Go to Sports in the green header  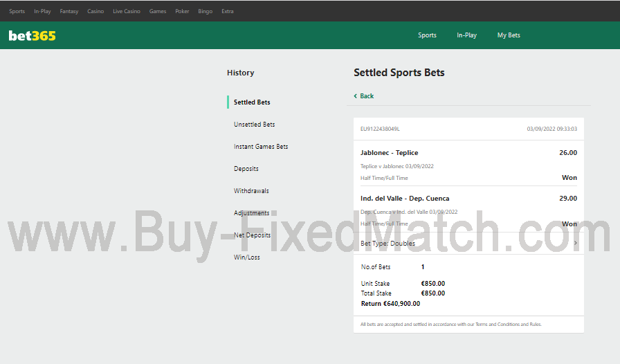coord(428,35)
